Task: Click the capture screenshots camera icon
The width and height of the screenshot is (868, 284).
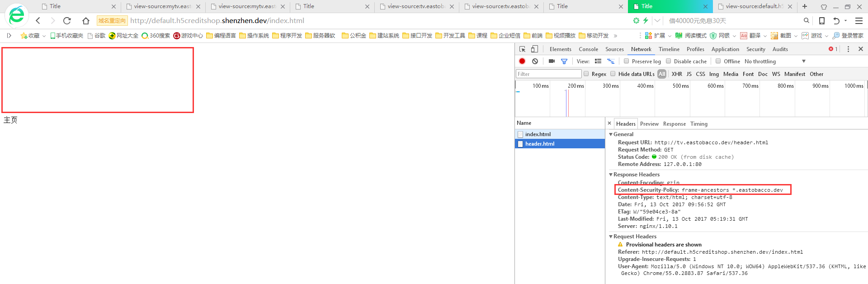Action: tap(552, 61)
